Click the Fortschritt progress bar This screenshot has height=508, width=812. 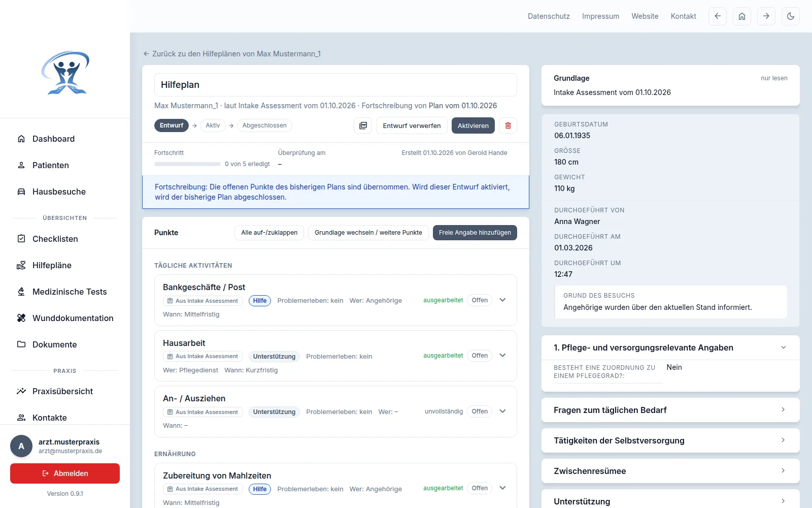(x=187, y=164)
